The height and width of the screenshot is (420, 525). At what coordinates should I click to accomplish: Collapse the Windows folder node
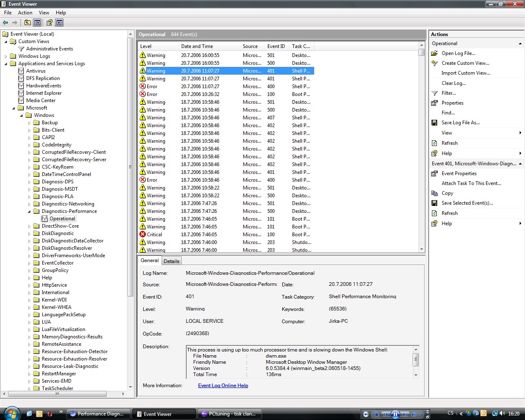pos(21,115)
